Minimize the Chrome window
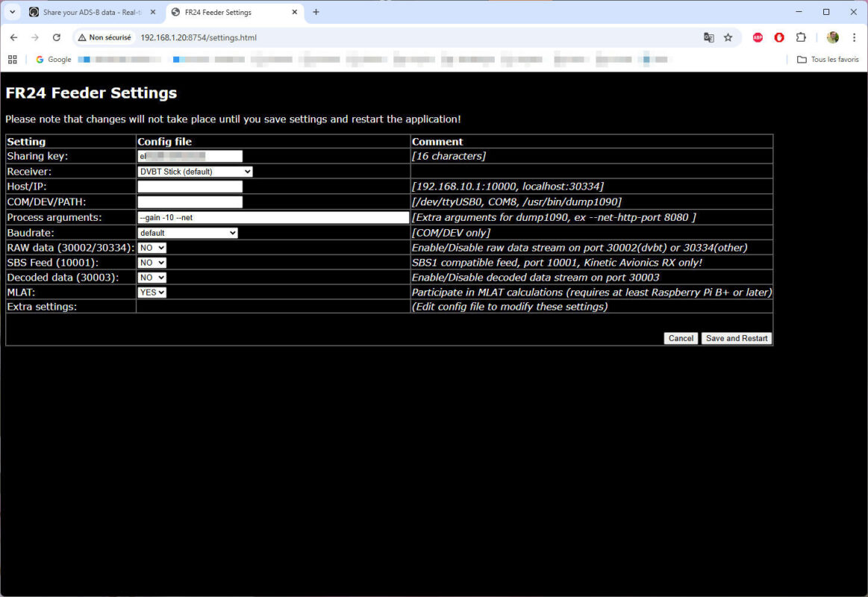The width and height of the screenshot is (868, 597). [x=799, y=12]
